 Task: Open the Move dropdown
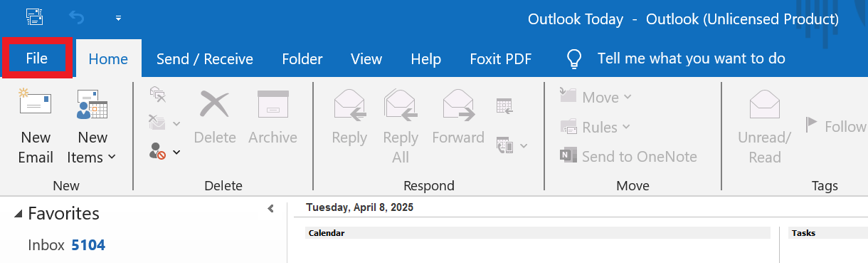595,97
